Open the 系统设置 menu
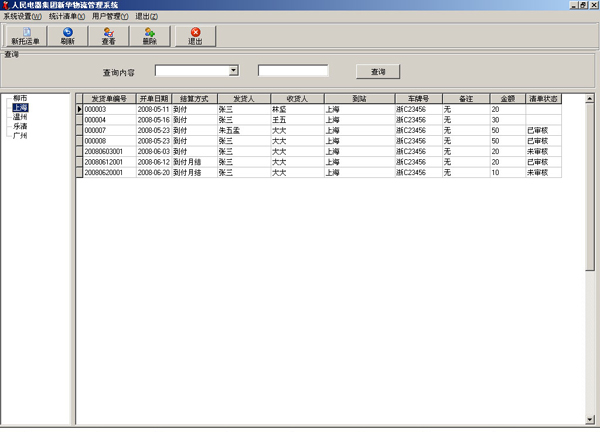The width and height of the screenshot is (600, 432). pos(22,17)
